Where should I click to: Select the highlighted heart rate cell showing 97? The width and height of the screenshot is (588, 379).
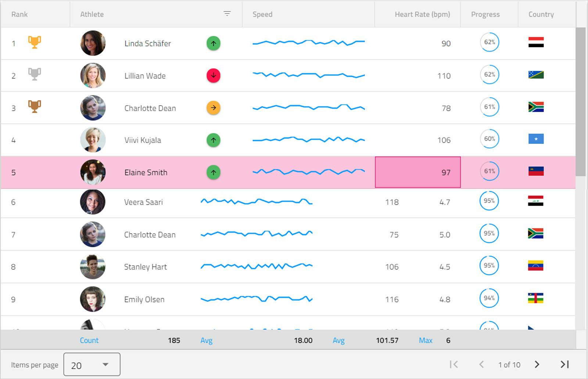click(x=417, y=172)
